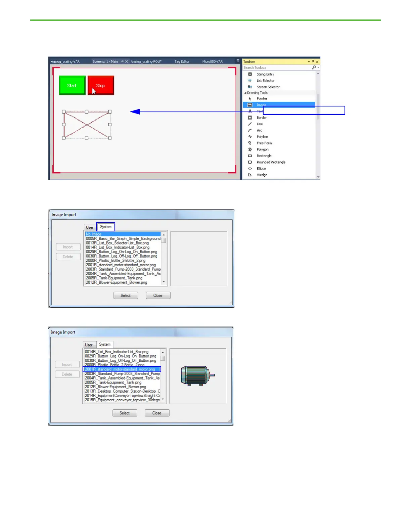Pin the Toolbox panel with auto-hide icon
411x532 pixels.
click(x=313, y=62)
